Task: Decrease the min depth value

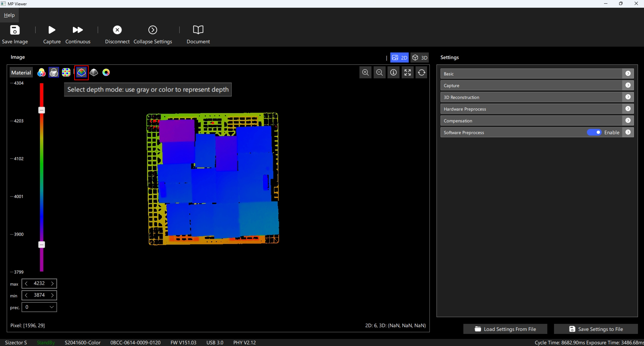Action: [26, 295]
